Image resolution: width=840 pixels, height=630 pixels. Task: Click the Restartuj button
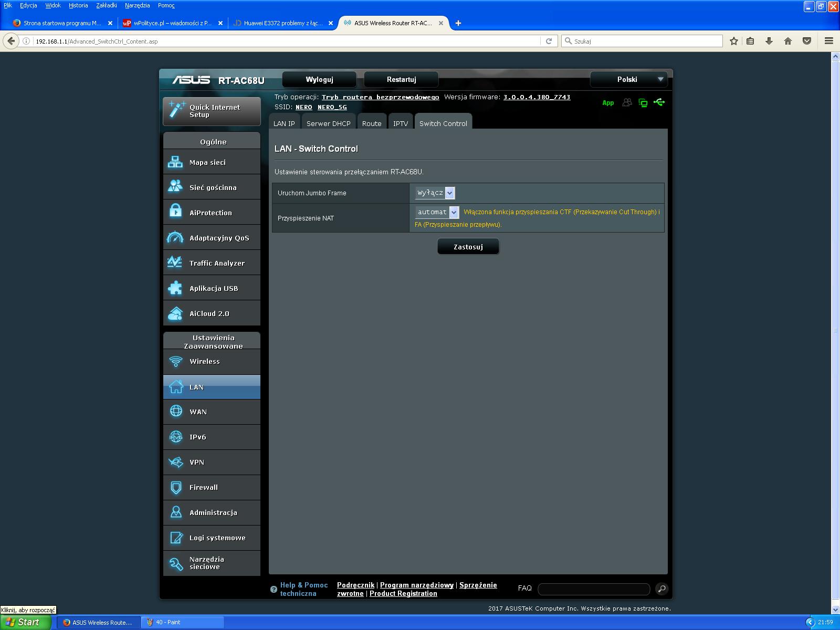pyautogui.click(x=401, y=79)
